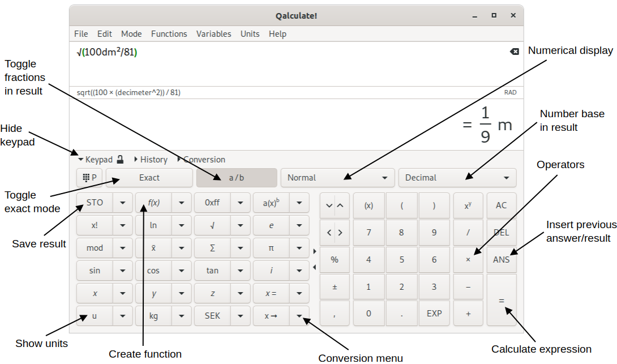
Task: Open the programming keypad via the P icon
Action: (88, 177)
